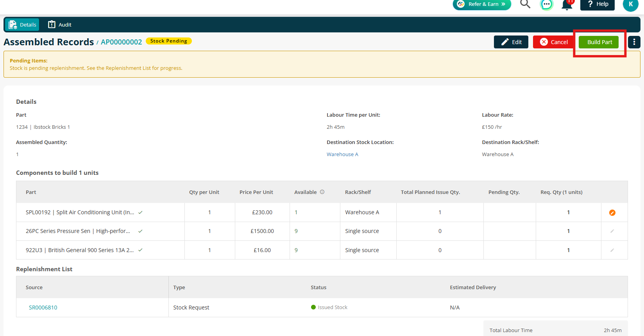This screenshot has width=644, height=336.
Task: Click the green Build Part button
Action: pyautogui.click(x=599, y=42)
